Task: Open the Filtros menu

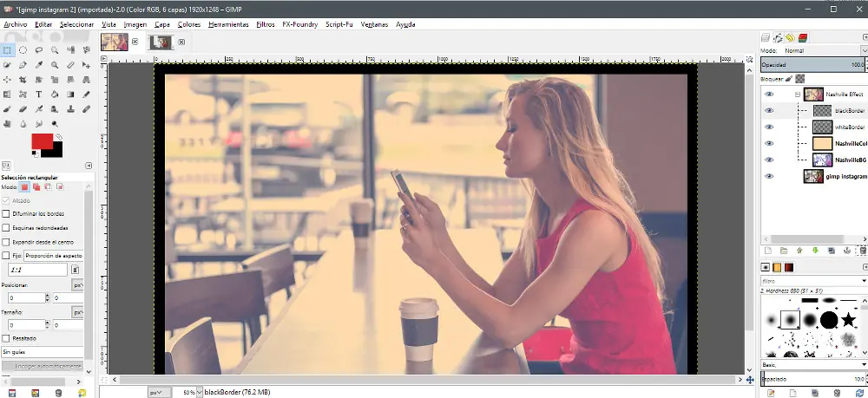Action: click(266, 24)
